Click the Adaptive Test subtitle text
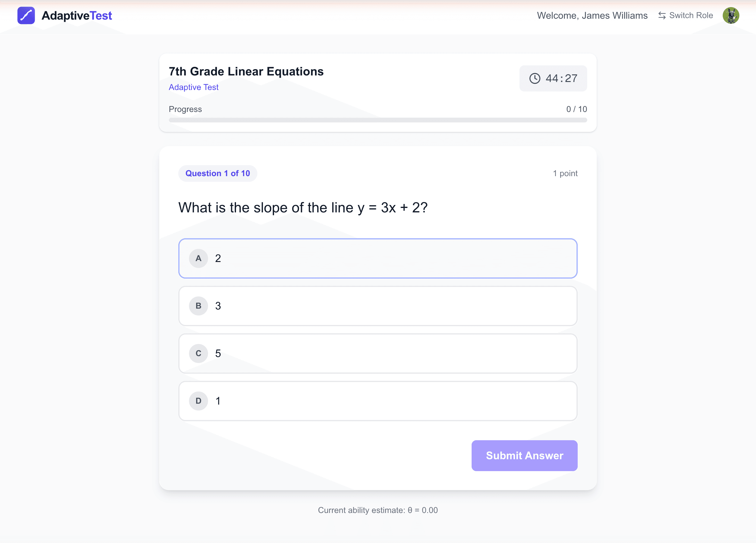This screenshot has height=543, width=756. pyautogui.click(x=193, y=87)
